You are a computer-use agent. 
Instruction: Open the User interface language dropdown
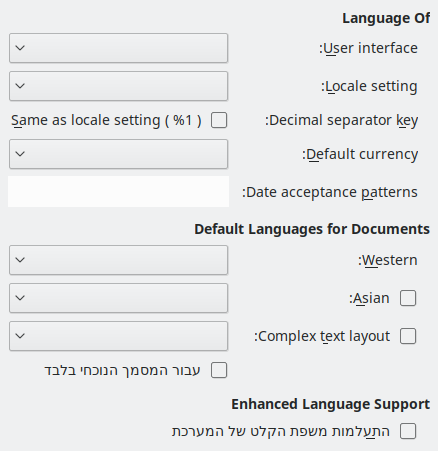(x=118, y=48)
